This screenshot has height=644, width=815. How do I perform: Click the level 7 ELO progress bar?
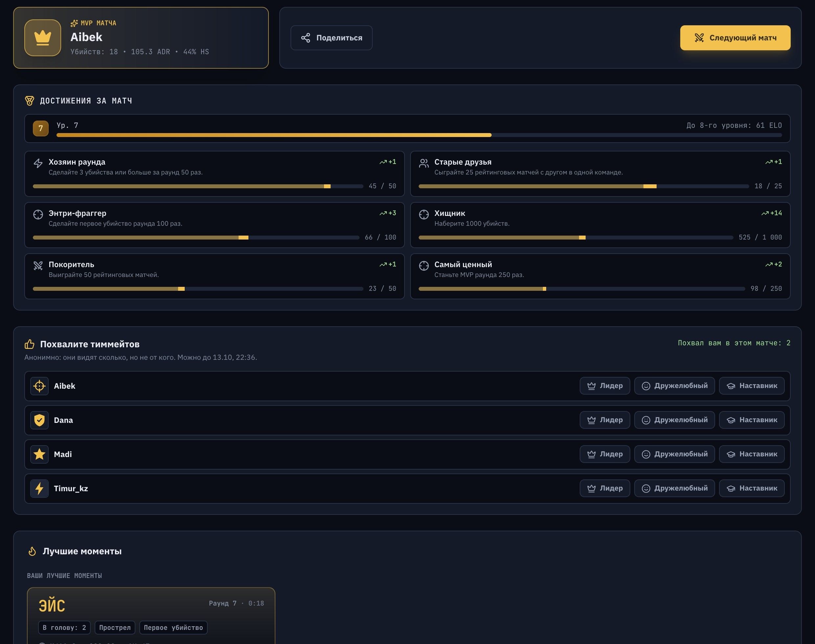pos(419,135)
